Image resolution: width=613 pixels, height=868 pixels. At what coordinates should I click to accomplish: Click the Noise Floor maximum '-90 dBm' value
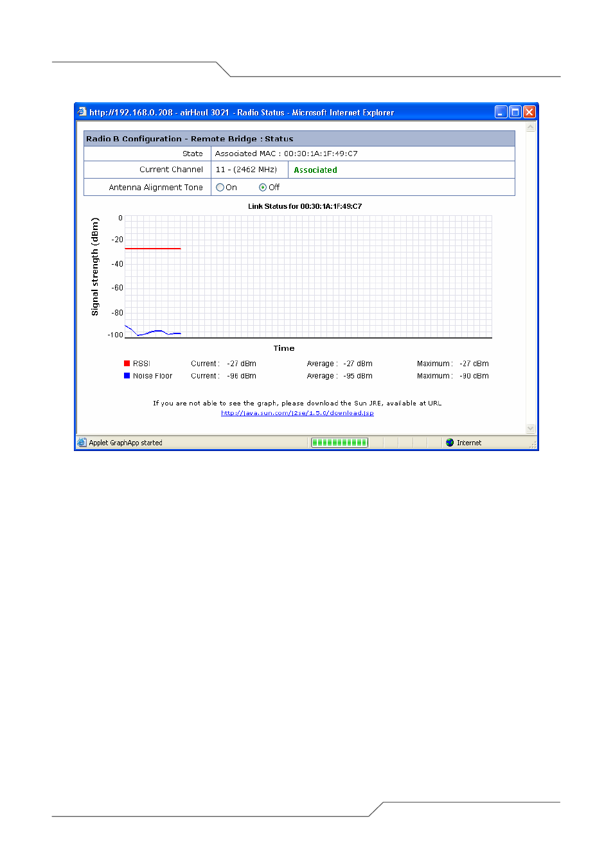pos(474,376)
